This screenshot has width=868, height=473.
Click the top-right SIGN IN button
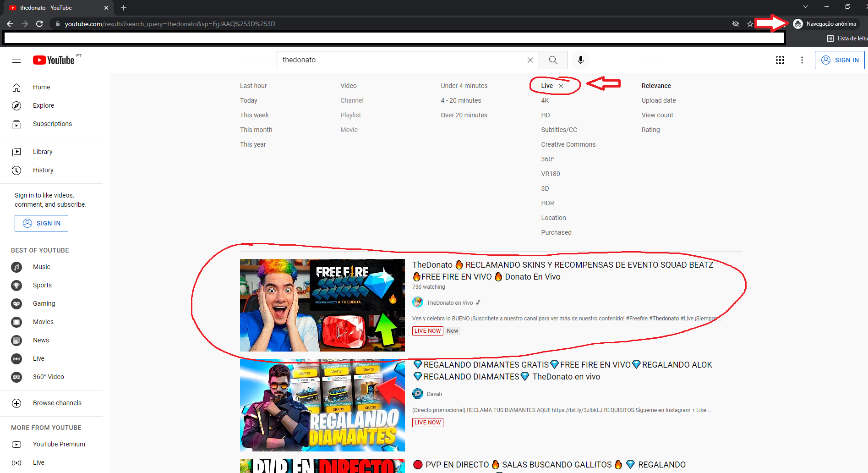(839, 60)
